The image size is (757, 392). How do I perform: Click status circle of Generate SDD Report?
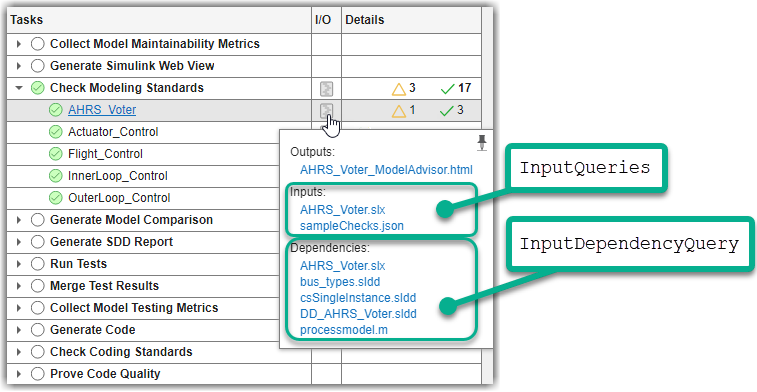point(38,242)
